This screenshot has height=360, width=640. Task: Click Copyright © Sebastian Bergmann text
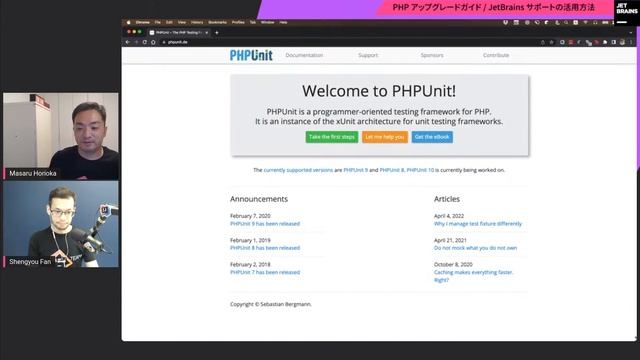271,304
